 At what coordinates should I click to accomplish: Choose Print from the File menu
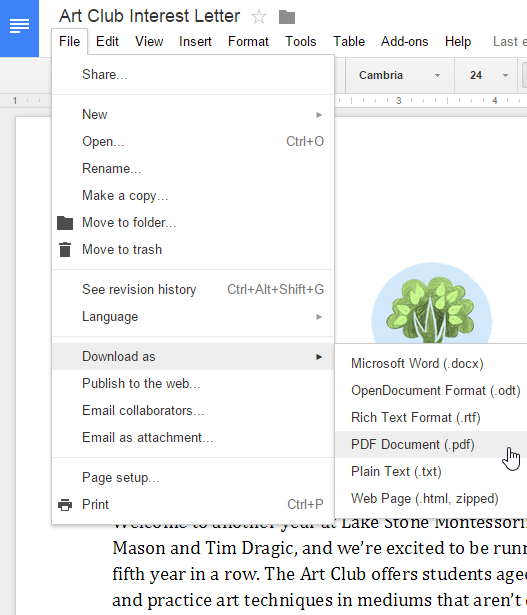pos(193,504)
